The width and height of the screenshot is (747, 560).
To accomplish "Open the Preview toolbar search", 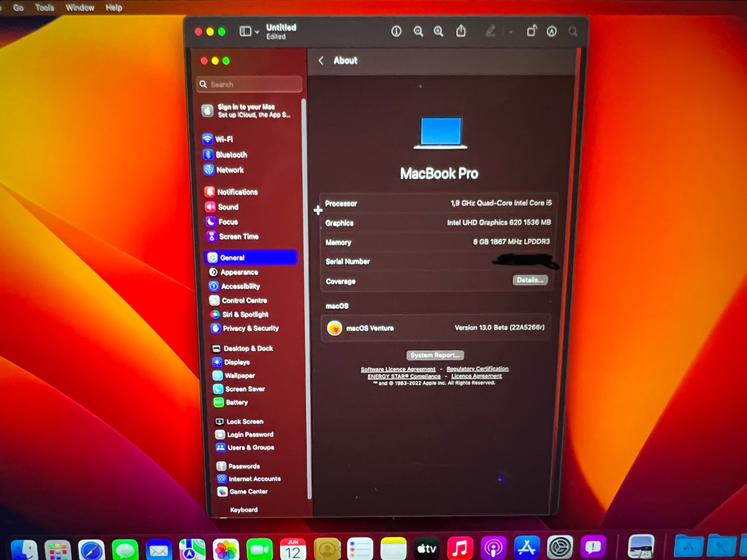I will point(573,32).
